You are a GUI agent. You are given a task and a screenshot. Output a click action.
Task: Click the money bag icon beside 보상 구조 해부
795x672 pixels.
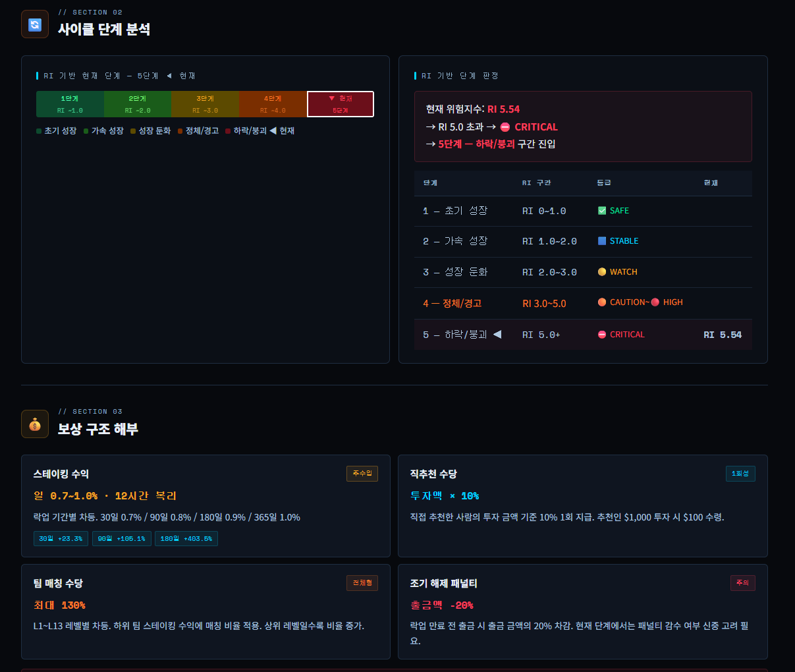pos(35,424)
